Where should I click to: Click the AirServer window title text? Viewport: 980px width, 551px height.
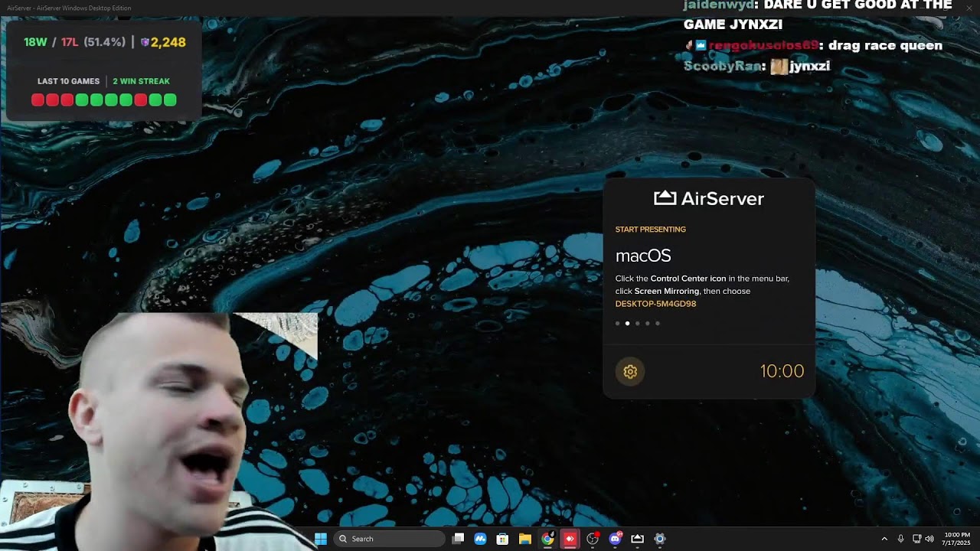tap(69, 8)
